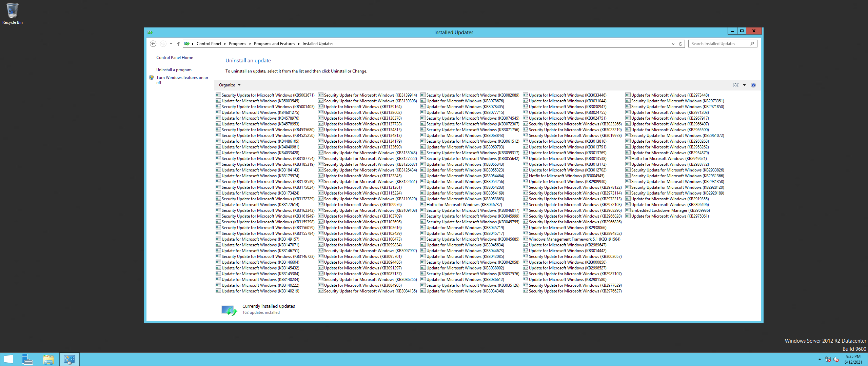868x366 pixels.
Task: Launch Server Manager from the taskbar
Action: 27,359
